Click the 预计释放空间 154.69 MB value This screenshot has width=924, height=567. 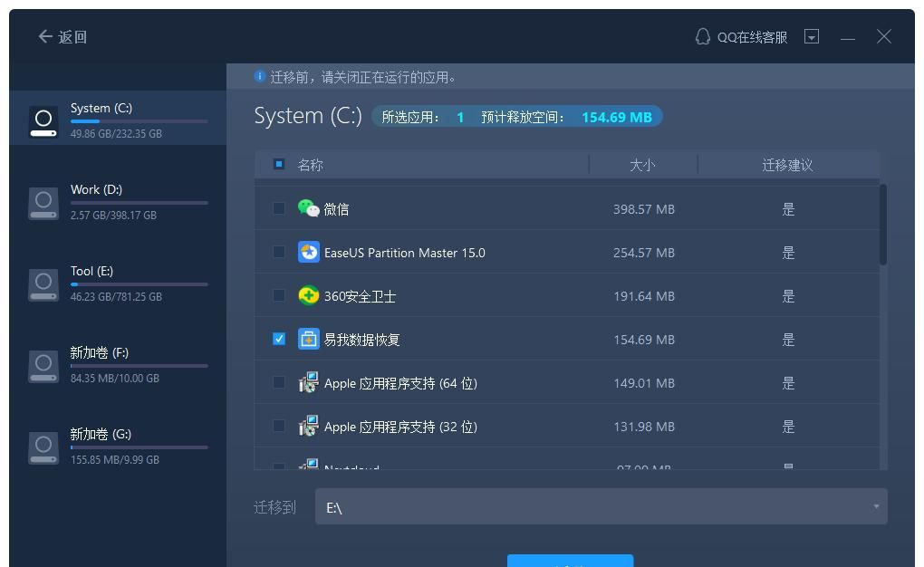(x=616, y=117)
